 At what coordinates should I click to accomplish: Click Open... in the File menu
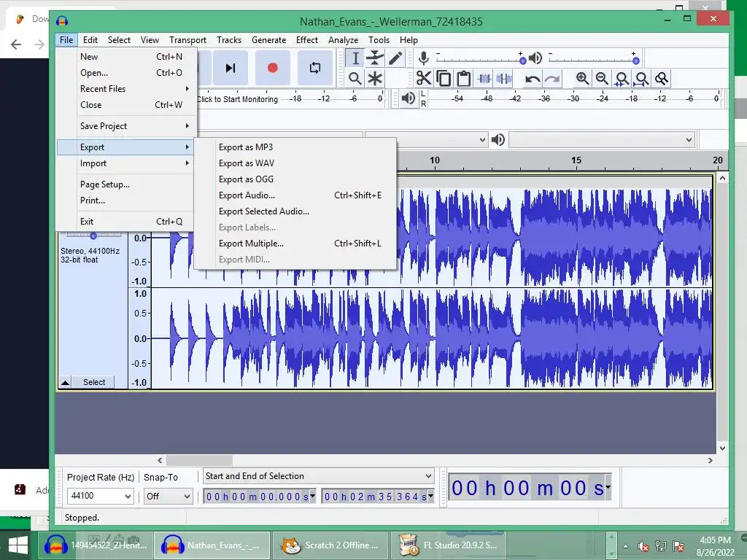click(x=126, y=72)
